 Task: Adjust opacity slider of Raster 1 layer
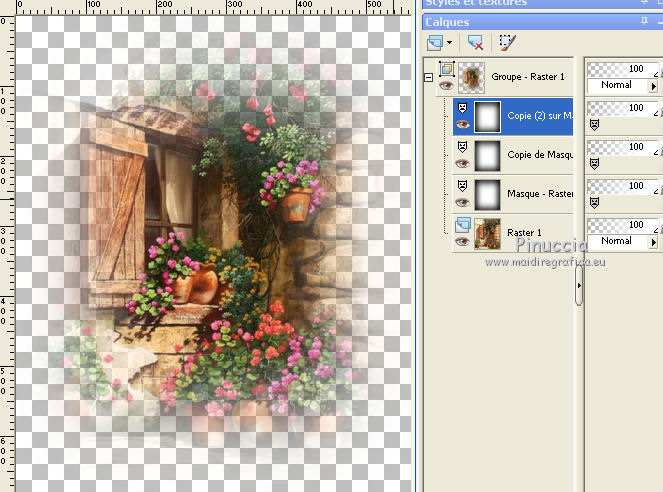pyautogui.click(x=622, y=224)
